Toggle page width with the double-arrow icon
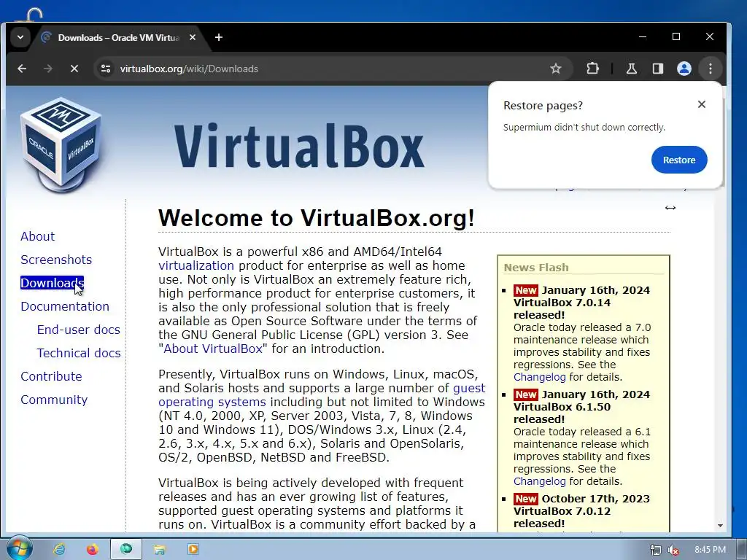Screen dimensions: 747x560 pos(670,208)
